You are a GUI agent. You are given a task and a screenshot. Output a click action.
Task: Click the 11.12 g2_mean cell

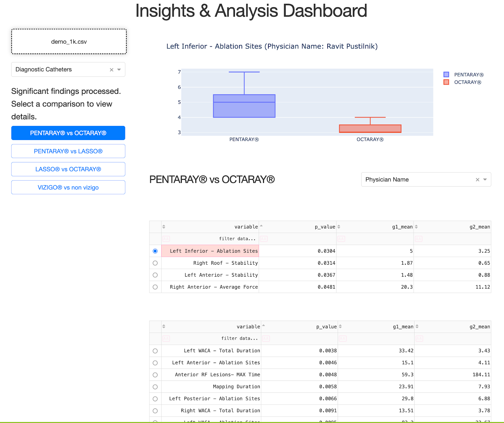pyautogui.click(x=452, y=287)
